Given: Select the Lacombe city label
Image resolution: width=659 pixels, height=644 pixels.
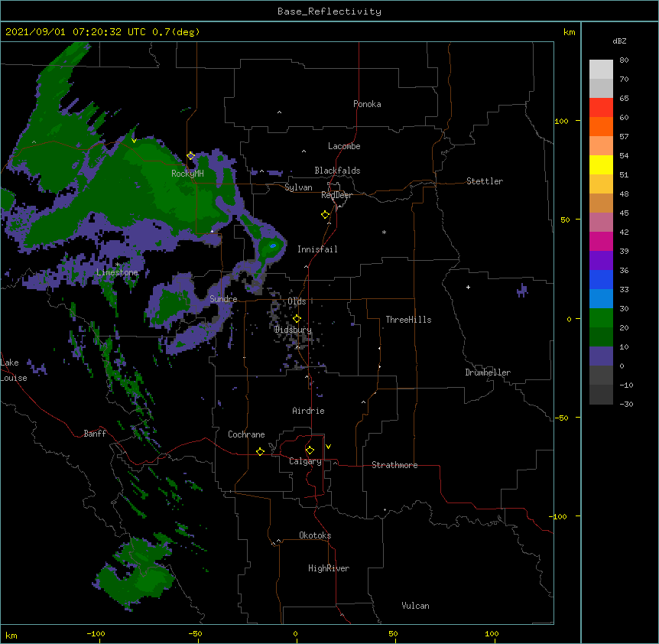Looking at the screenshot, I should 344,146.
